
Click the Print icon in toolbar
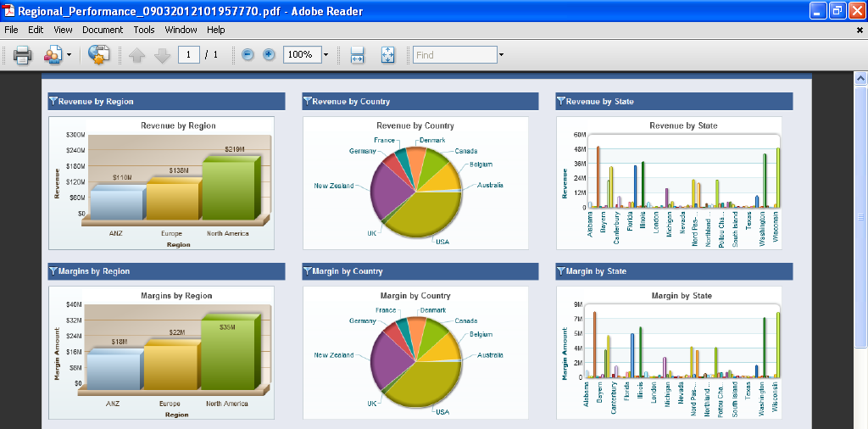coord(22,55)
